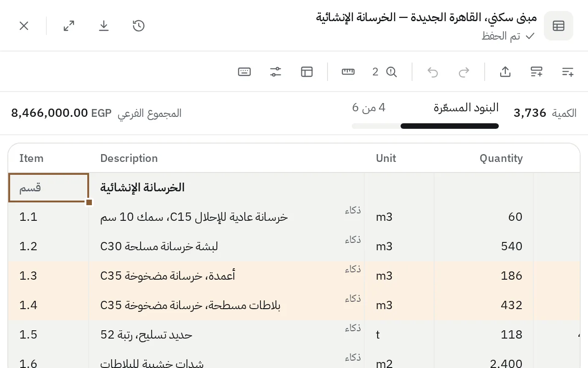Download the sheet file
The height and width of the screenshot is (368, 588).
[x=104, y=26]
